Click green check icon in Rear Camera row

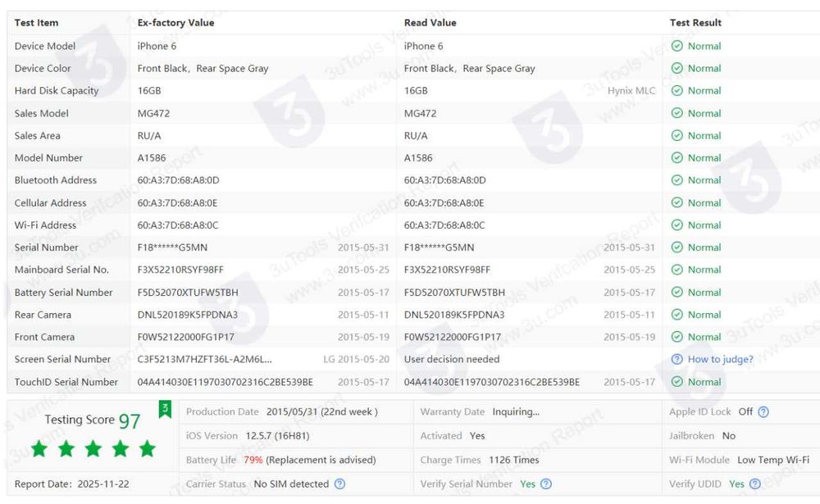676,314
